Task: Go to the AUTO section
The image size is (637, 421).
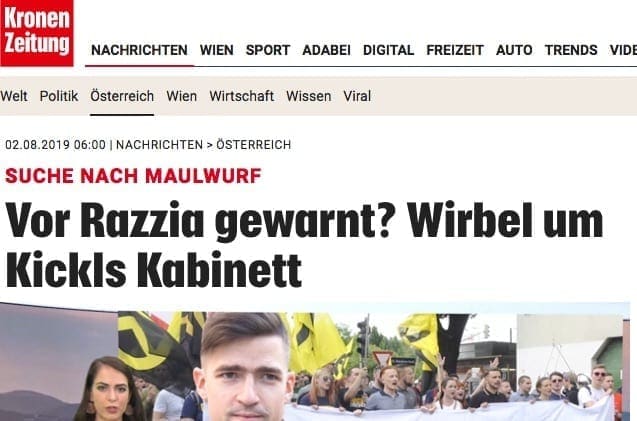Action: 514,50
